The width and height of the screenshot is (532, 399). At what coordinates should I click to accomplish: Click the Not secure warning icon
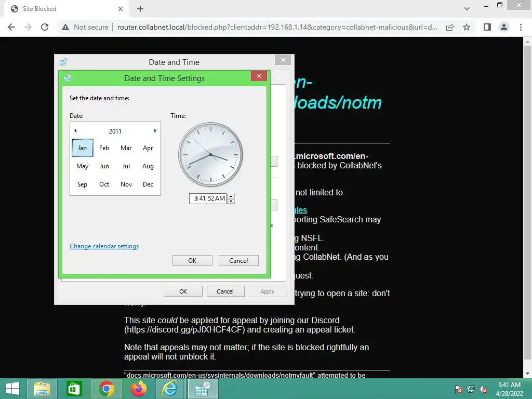point(65,27)
